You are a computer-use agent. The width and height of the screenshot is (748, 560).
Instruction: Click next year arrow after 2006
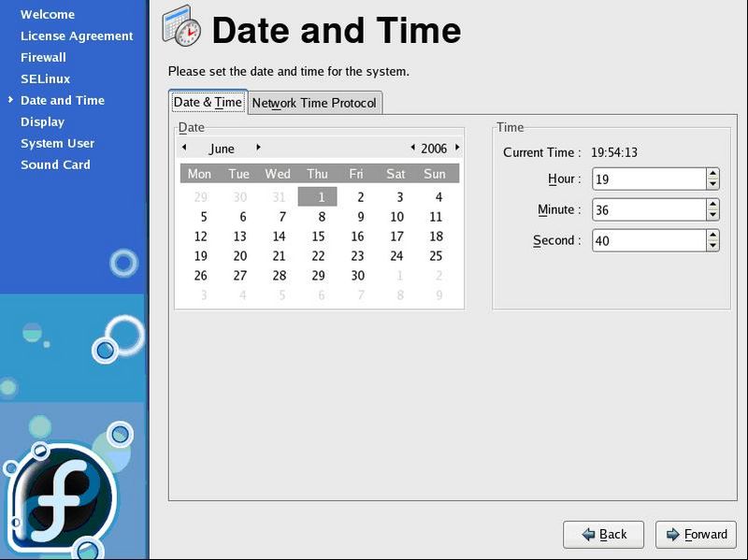(x=457, y=148)
